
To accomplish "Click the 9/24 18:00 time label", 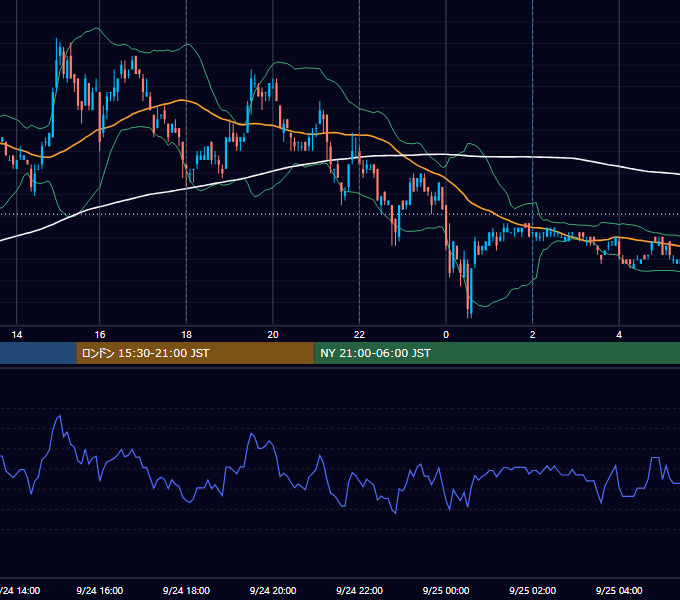I will [186, 590].
